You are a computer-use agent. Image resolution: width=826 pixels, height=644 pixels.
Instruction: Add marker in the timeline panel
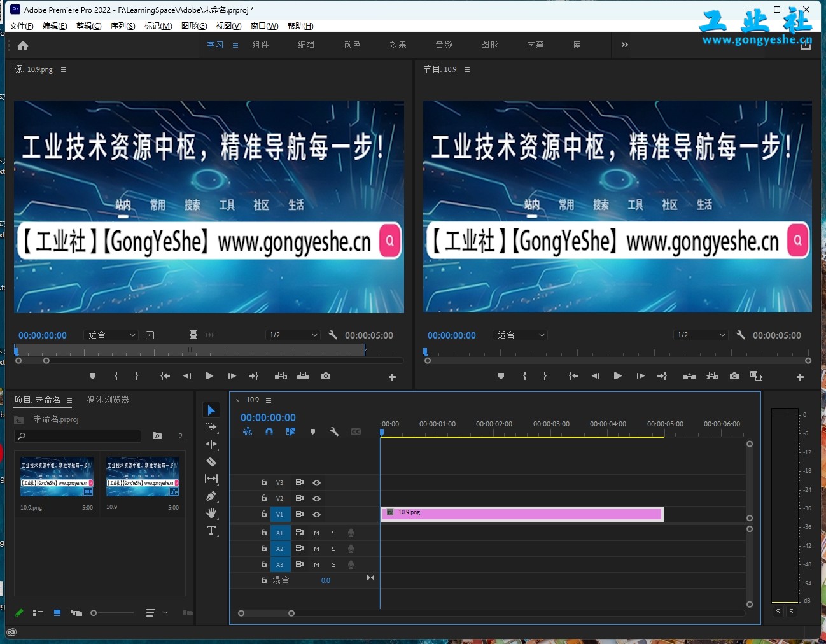click(312, 431)
